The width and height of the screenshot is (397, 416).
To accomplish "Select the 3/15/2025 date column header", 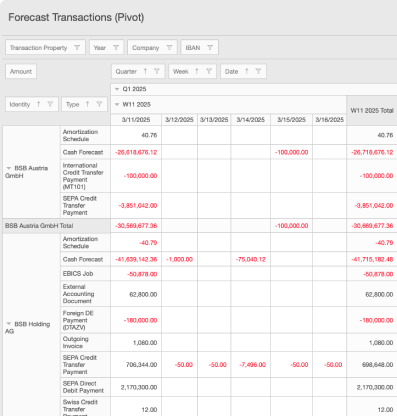I will pos(292,120).
